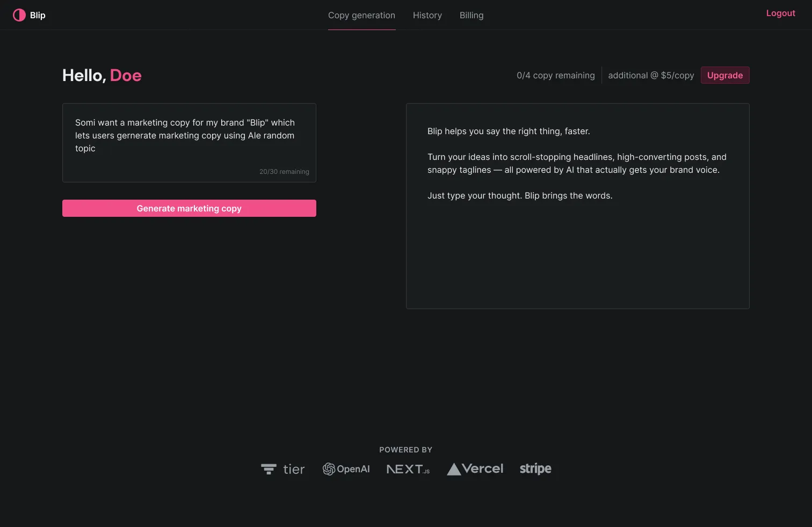Click the "additional @ $5/copy" text

coord(651,76)
